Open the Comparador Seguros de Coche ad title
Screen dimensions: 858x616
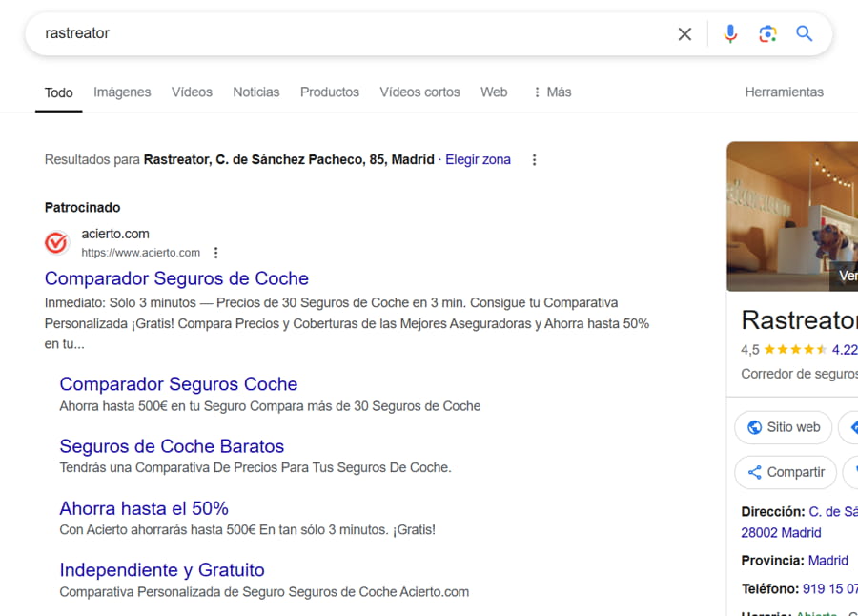[176, 278]
